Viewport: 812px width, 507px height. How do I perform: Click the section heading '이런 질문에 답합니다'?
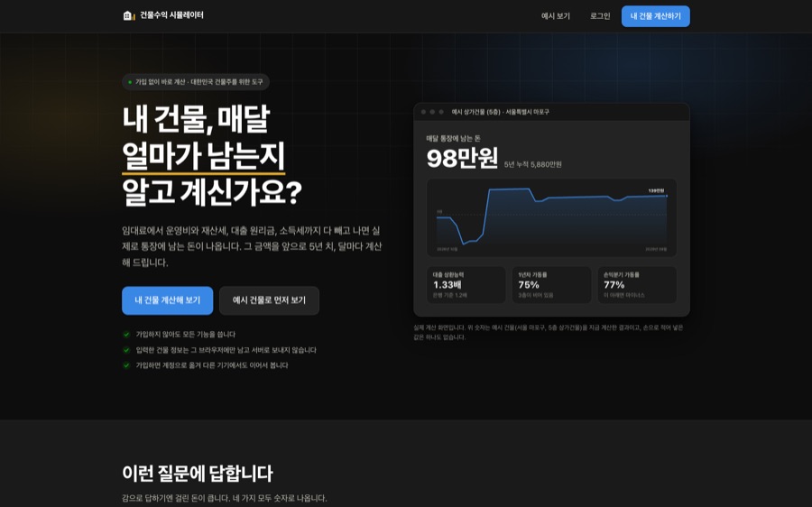tap(198, 473)
